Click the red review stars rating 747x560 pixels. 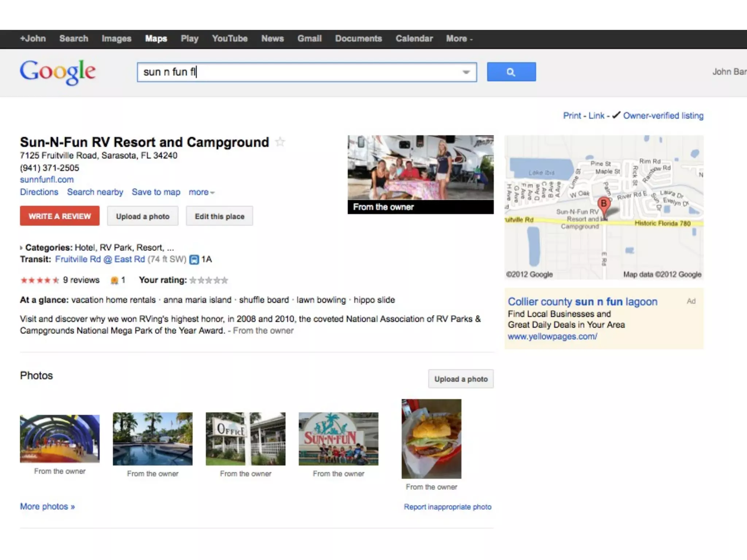point(39,280)
